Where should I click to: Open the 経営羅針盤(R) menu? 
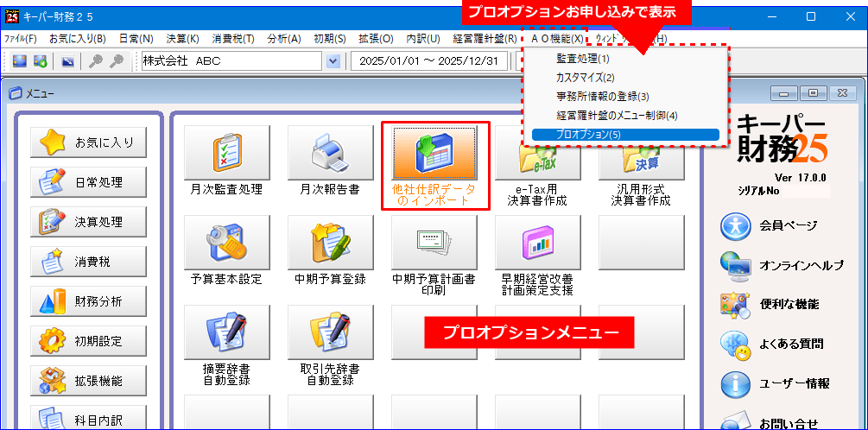coord(485,39)
